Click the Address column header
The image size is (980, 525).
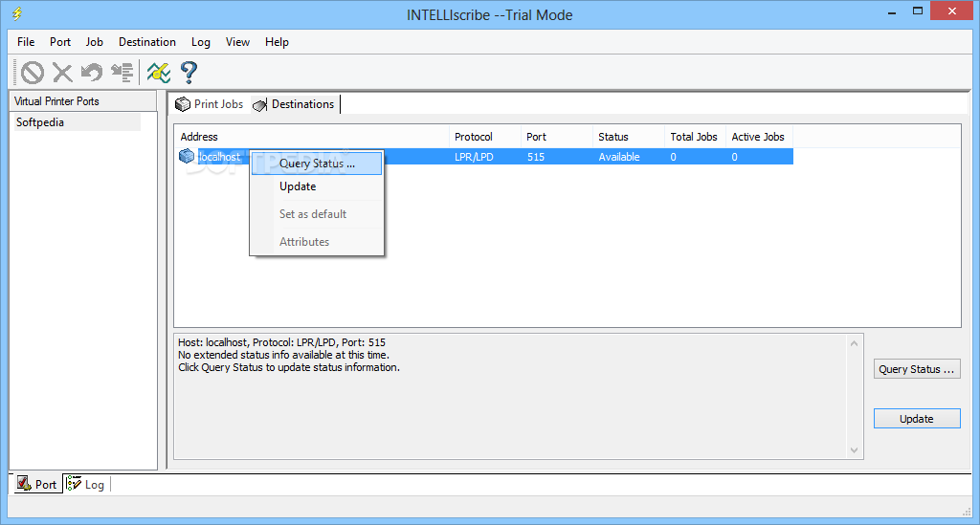point(311,137)
